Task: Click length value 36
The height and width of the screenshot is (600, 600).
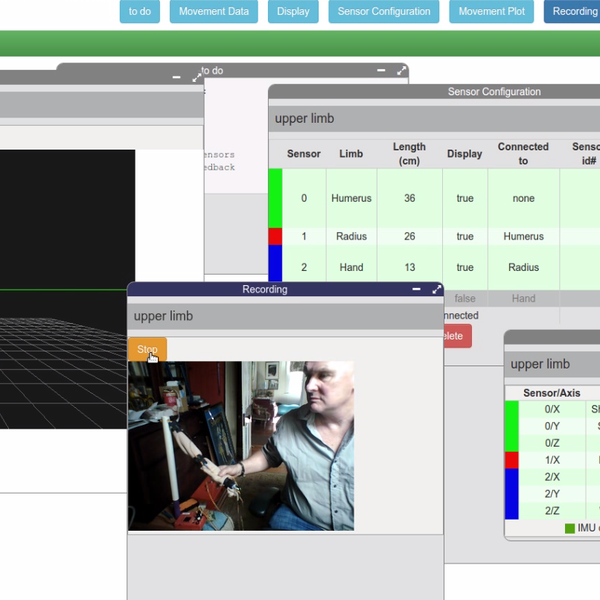Action: (x=409, y=198)
